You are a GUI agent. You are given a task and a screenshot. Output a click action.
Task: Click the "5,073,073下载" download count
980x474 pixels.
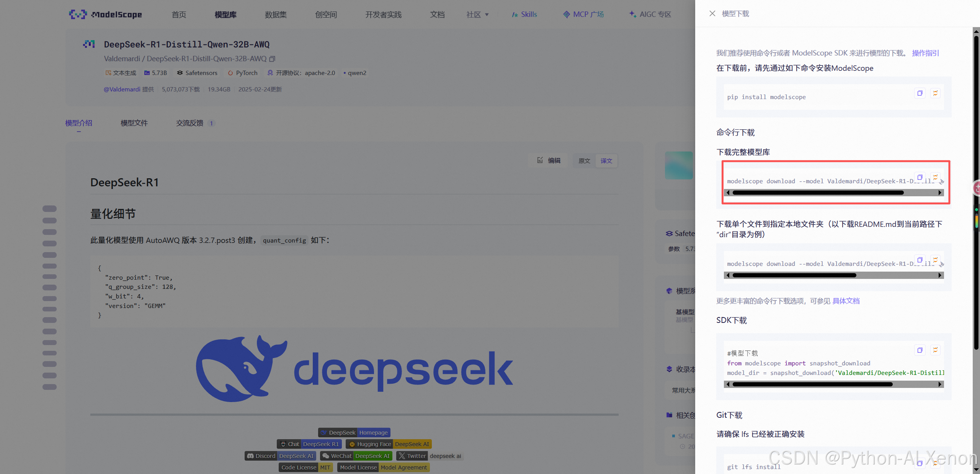pos(181,89)
